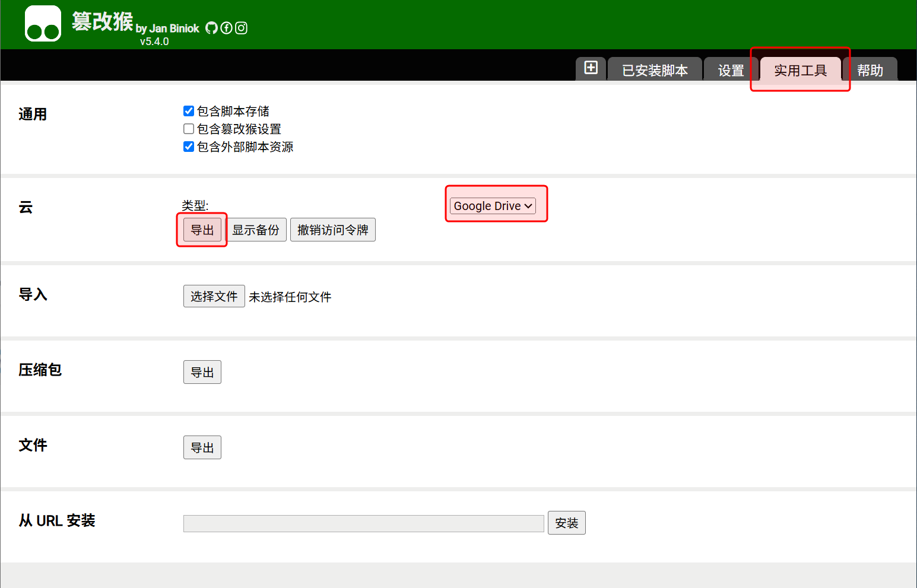
Task: Toggle 包含脚本存储 checkbox
Action: tap(189, 111)
